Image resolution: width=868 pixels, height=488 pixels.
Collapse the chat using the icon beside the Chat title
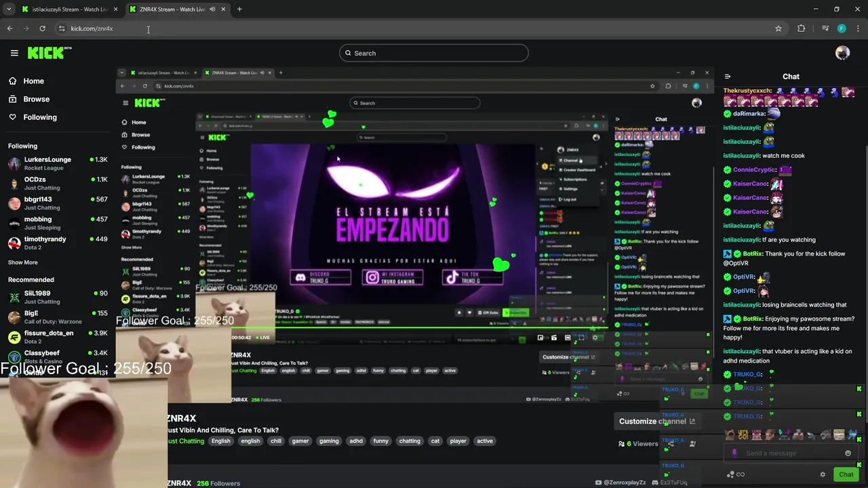pyautogui.click(x=728, y=77)
